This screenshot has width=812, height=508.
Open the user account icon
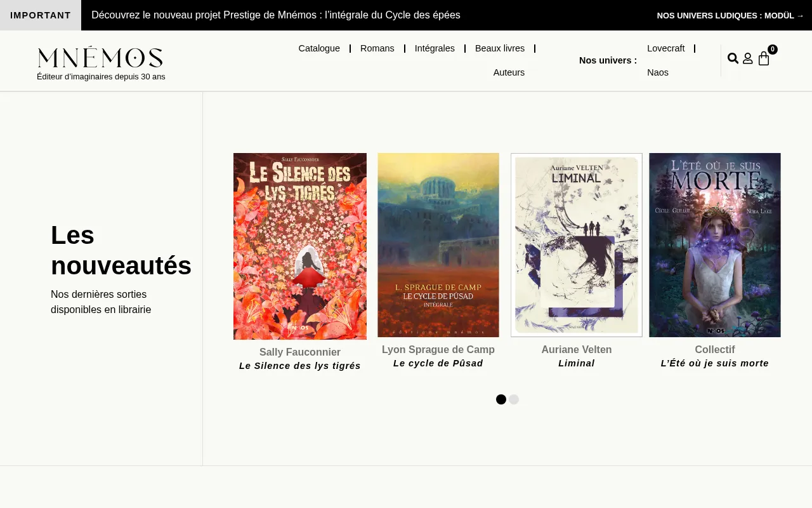[x=748, y=58]
